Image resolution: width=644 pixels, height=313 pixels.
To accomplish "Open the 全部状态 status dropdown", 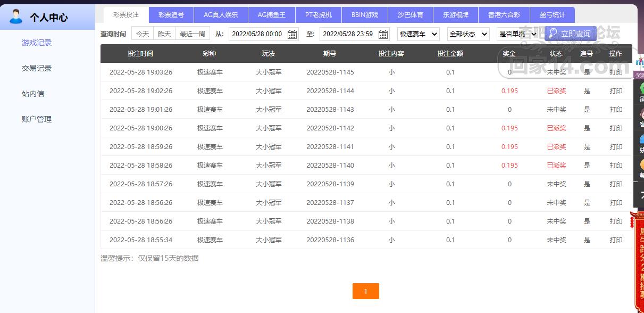I will tap(468, 34).
